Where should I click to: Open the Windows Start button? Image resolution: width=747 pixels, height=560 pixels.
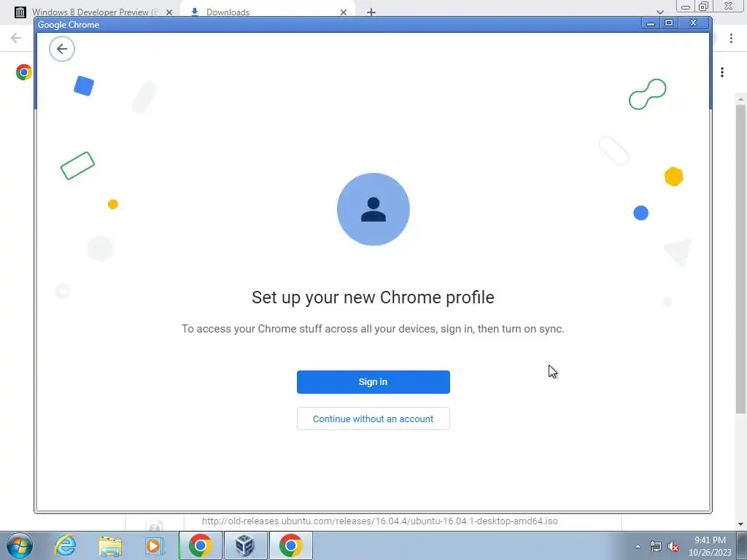click(x=19, y=545)
